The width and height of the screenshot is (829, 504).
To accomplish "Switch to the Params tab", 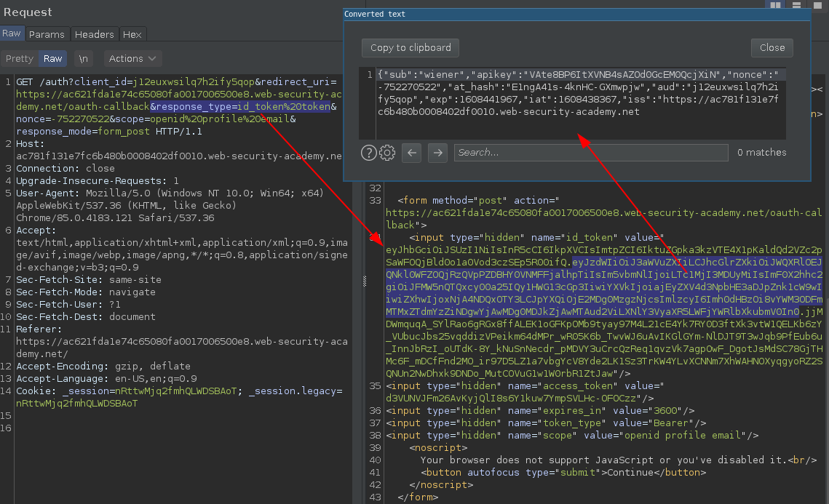I will pyautogui.click(x=47, y=34).
